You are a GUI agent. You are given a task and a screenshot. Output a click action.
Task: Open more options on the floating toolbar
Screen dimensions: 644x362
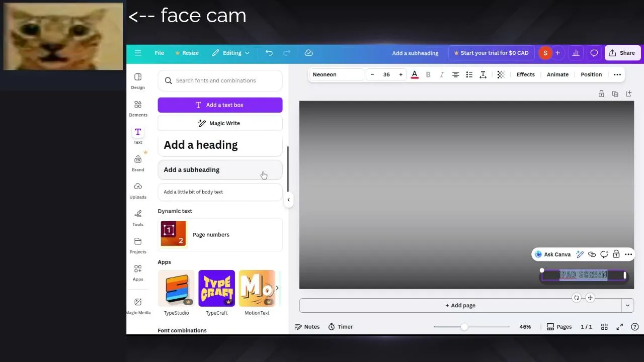pyautogui.click(x=628, y=254)
